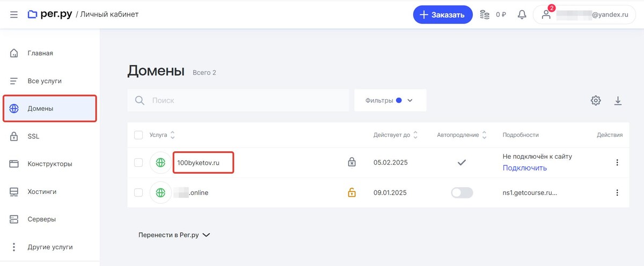
Task: Open actions menu for .online domain
Action: pos(617,193)
